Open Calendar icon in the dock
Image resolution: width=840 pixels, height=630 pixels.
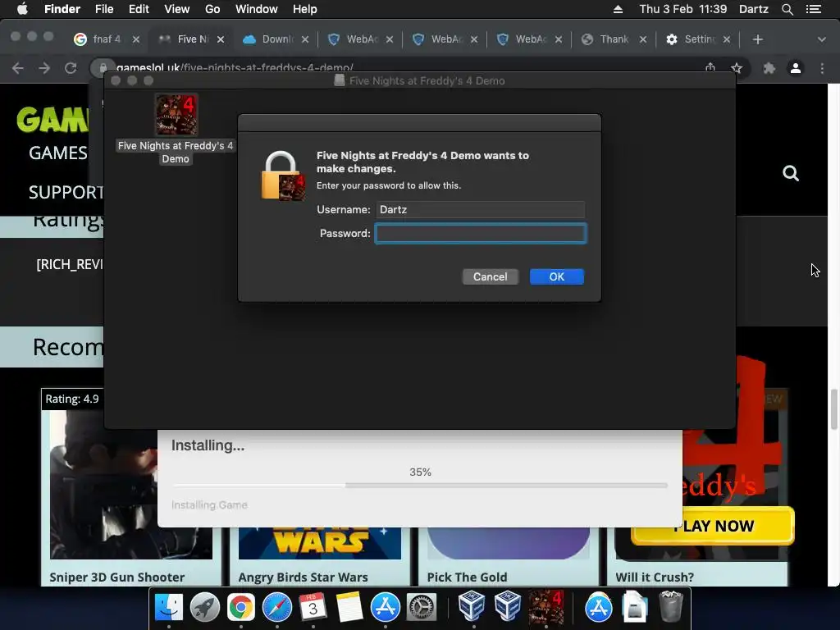coord(313,608)
